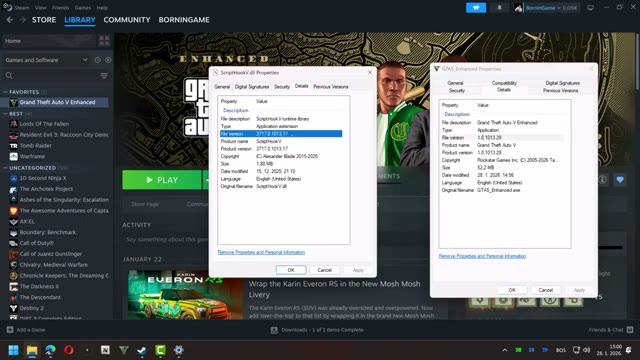
Task: Select Lords Of The Fallen in library
Action: [x=44, y=124]
